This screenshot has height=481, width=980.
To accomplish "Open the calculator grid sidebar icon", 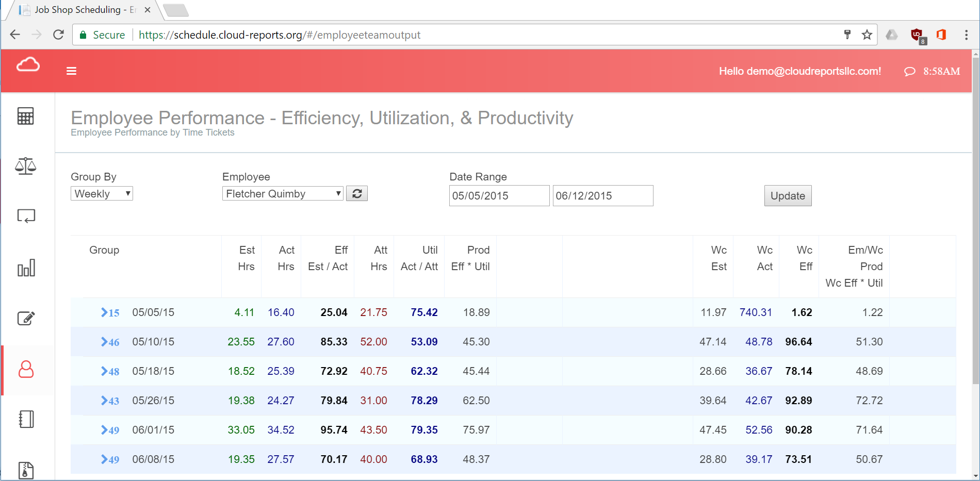I will (26, 116).
